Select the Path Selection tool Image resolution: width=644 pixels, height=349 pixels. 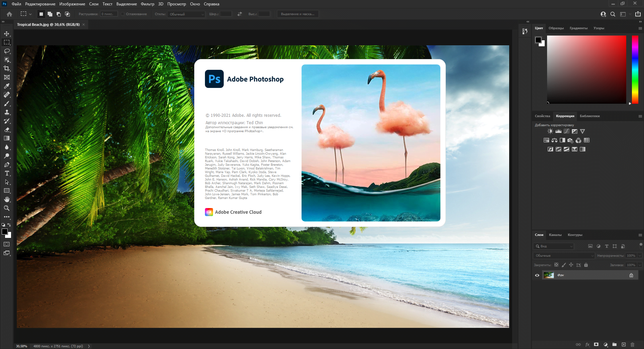7,182
